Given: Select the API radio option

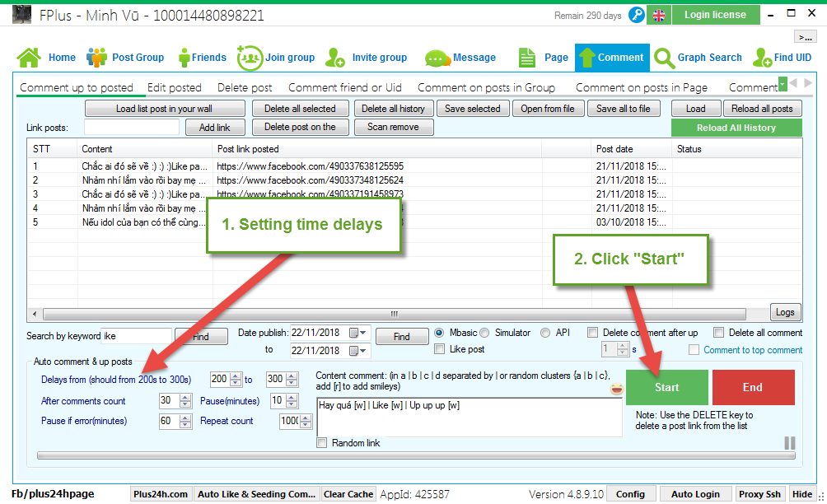Looking at the screenshot, I should tap(545, 333).
